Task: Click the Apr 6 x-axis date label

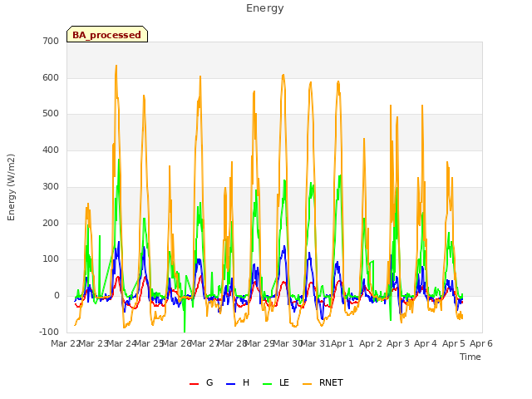Action: coord(481,343)
